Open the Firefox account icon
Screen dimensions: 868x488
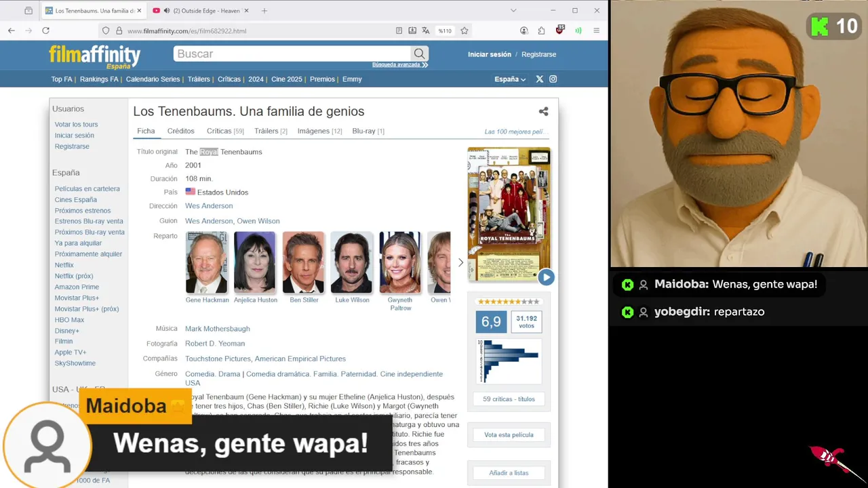524,30
